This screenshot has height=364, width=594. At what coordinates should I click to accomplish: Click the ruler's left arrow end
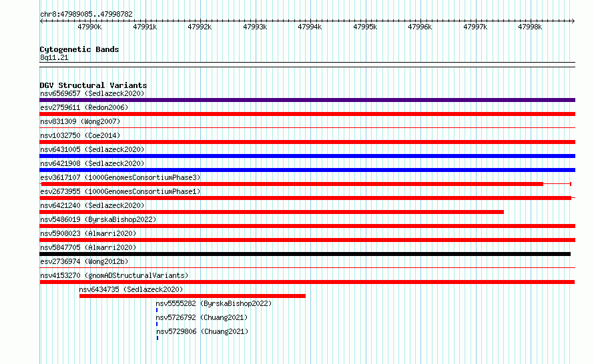41,21
